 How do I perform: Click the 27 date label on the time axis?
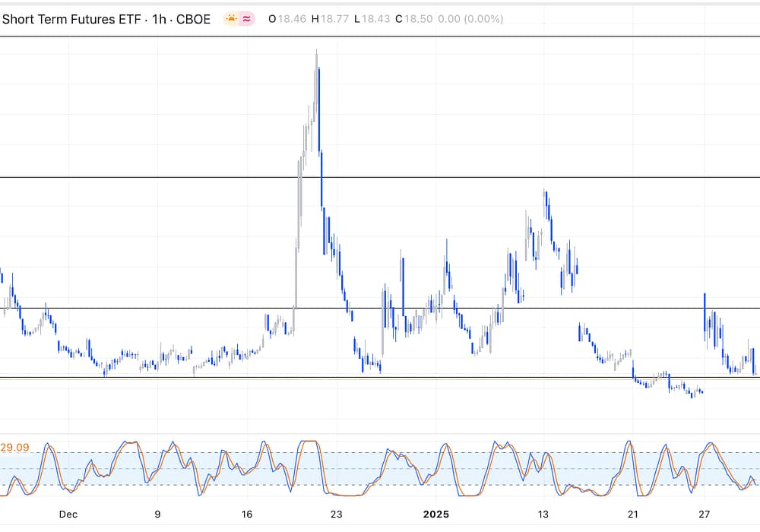click(x=705, y=514)
